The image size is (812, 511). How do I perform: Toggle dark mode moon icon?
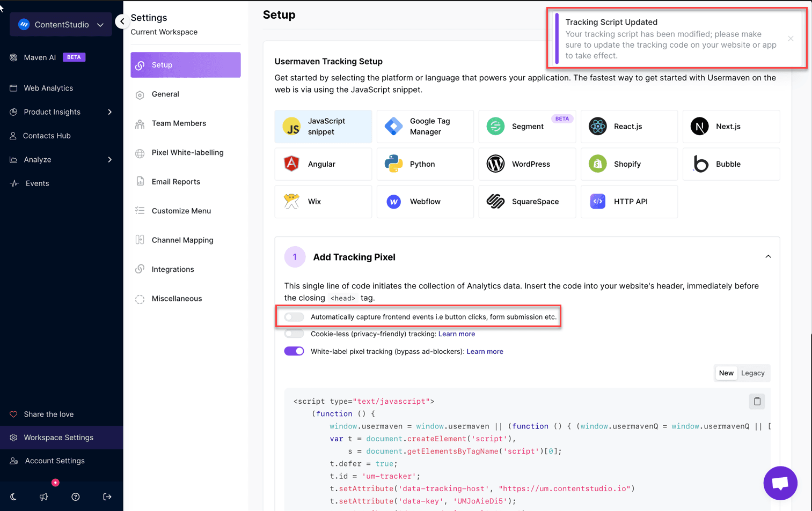click(x=13, y=497)
